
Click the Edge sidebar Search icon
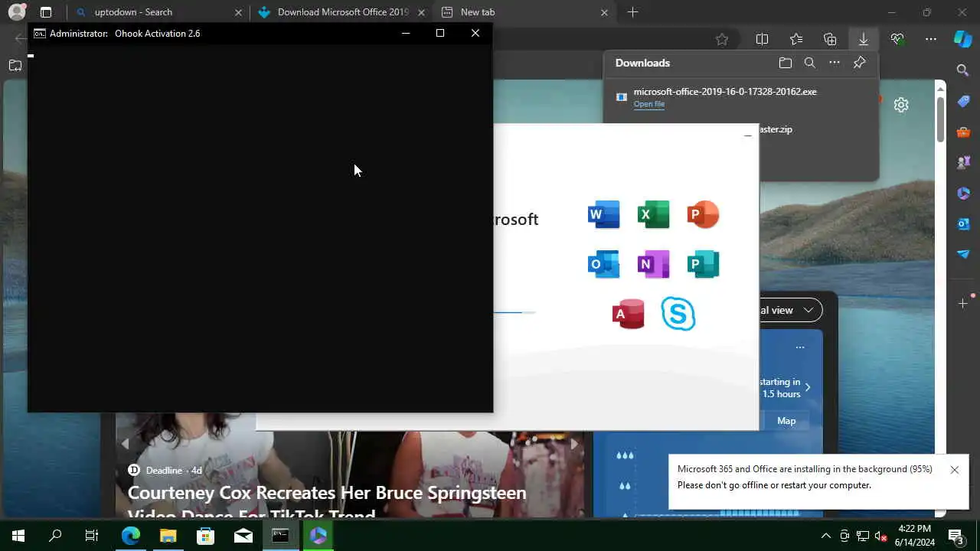coord(963,70)
